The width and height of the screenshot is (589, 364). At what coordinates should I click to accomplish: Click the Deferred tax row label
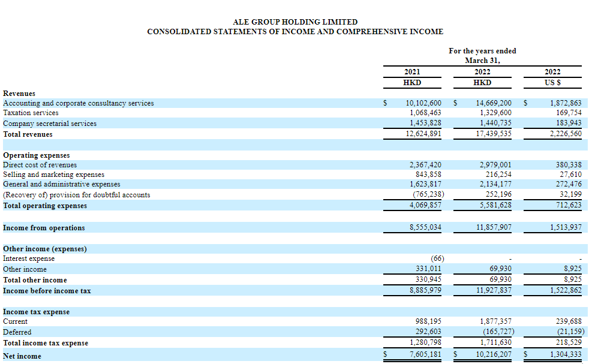(x=17, y=332)
